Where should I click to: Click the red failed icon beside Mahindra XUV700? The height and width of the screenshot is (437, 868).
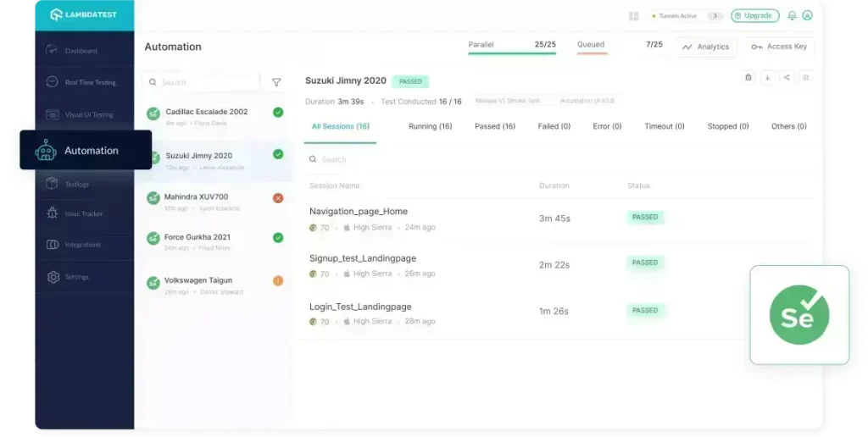(x=278, y=198)
